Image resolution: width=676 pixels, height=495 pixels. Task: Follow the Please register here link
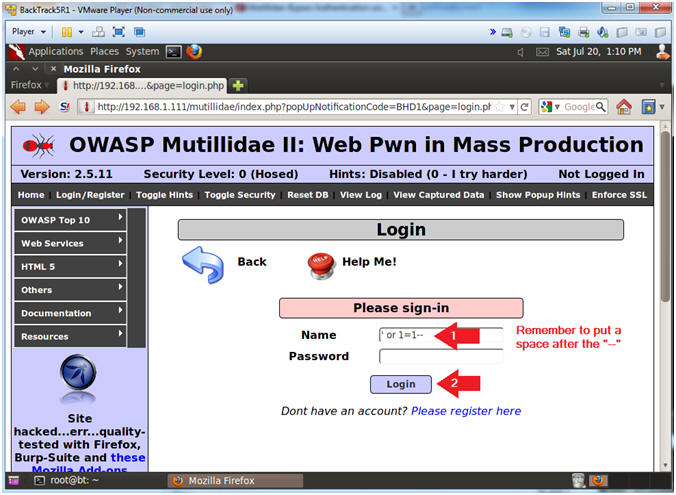466,411
